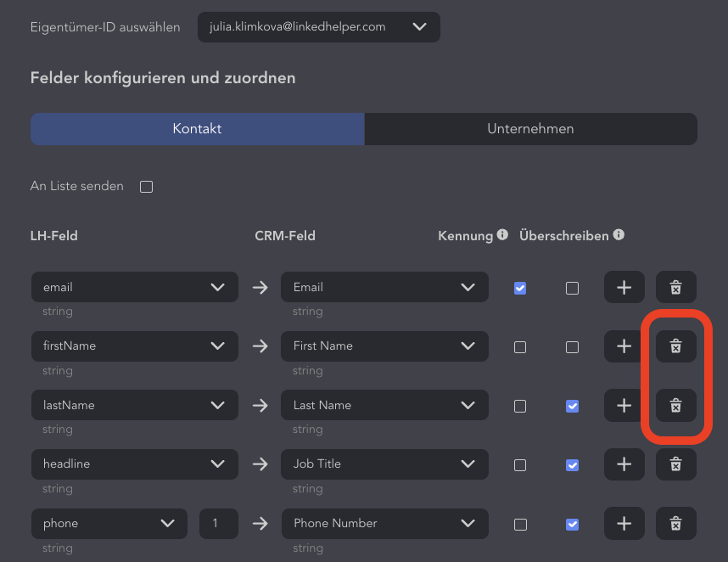Open the email LH-Feld dropdown
The image size is (728, 562).
pos(135,287)
